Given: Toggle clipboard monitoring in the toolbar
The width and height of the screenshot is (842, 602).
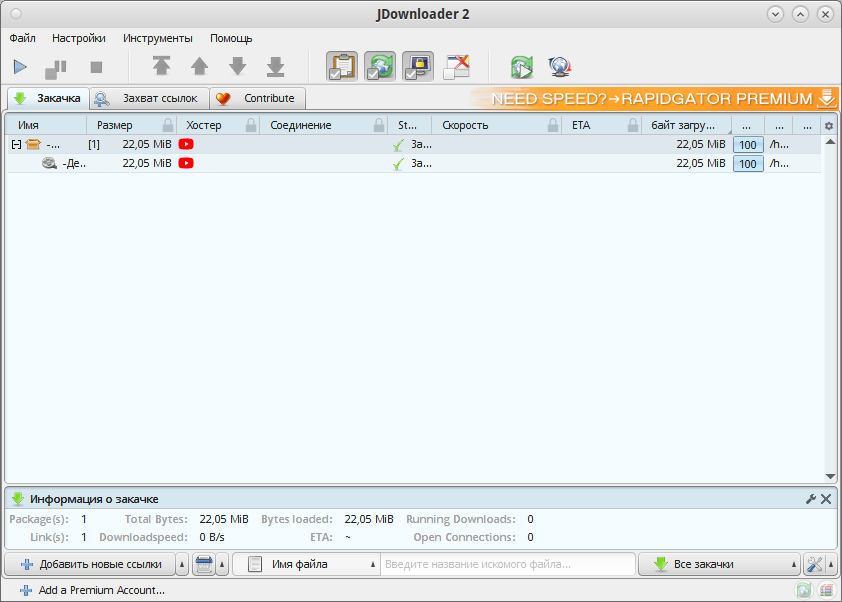Looking at the screenshot, I should tap(342, 67).
